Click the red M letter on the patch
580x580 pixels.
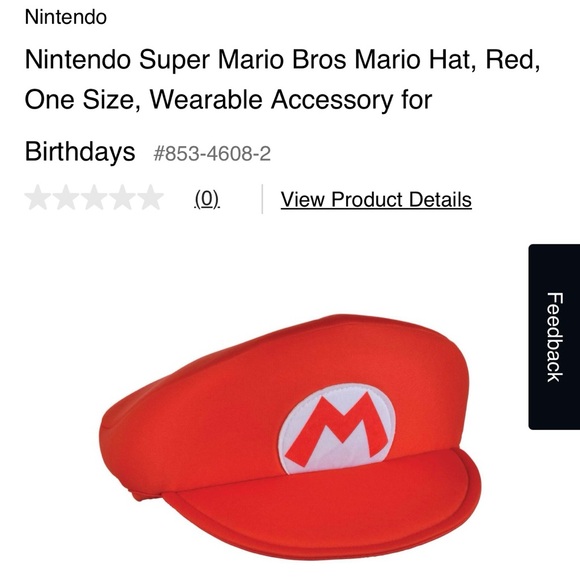pos(337,430)
